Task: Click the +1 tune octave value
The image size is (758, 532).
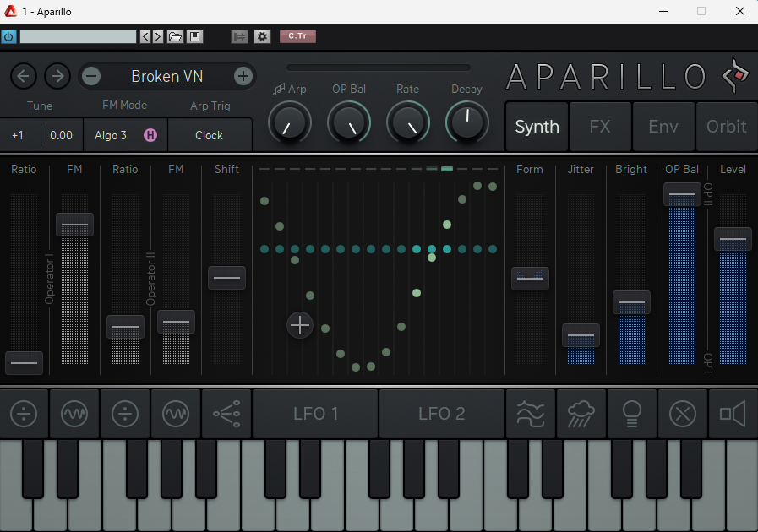Action: pos(18,135)
